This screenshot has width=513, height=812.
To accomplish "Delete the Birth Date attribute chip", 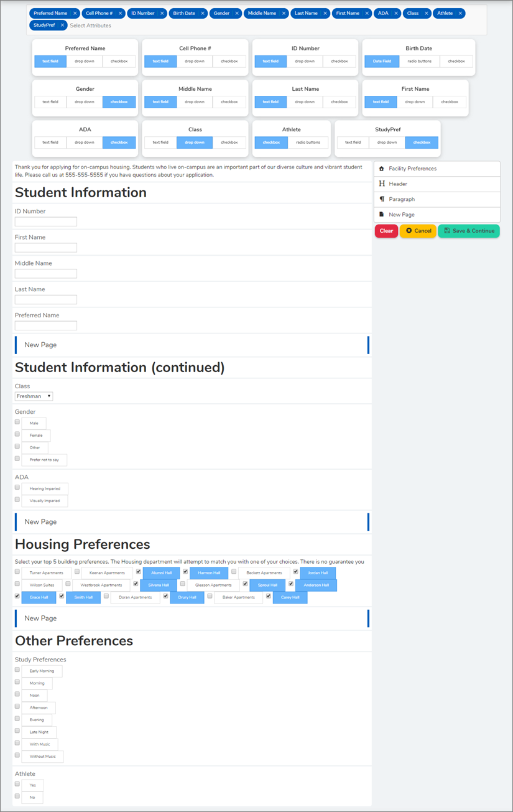I will point(203,13).
